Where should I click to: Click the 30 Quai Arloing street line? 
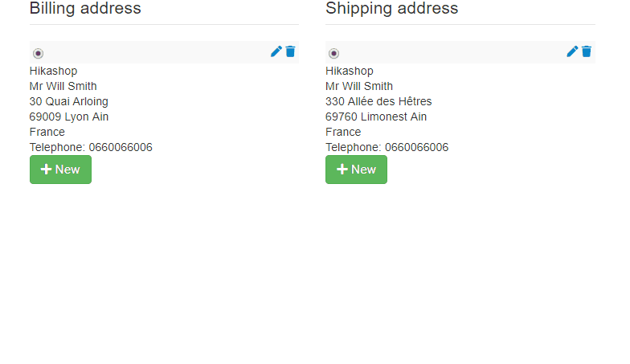(69, 101)
